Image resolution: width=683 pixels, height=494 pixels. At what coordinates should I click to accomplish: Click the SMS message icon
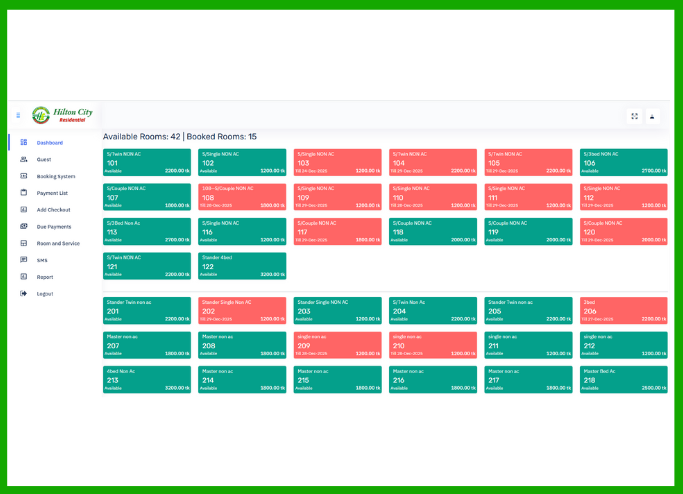click(23, 260)
